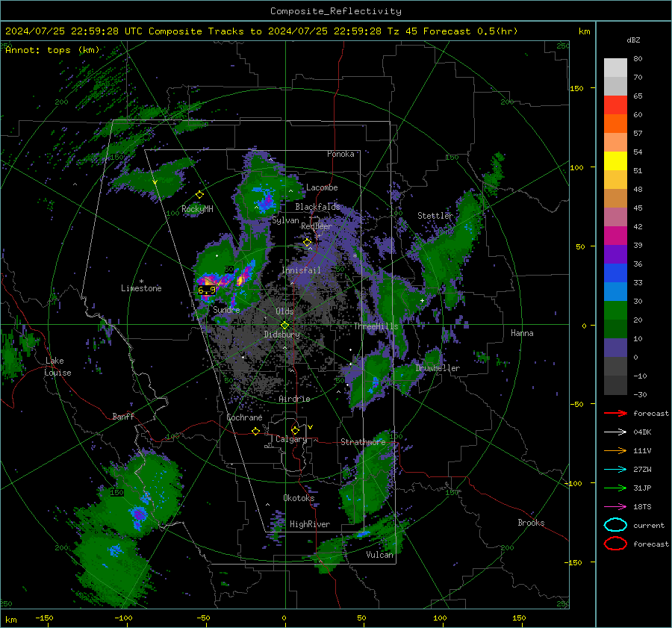Click the yellow diamond marker below Cochrane
The image size is (672, 628).
[255, 431]
